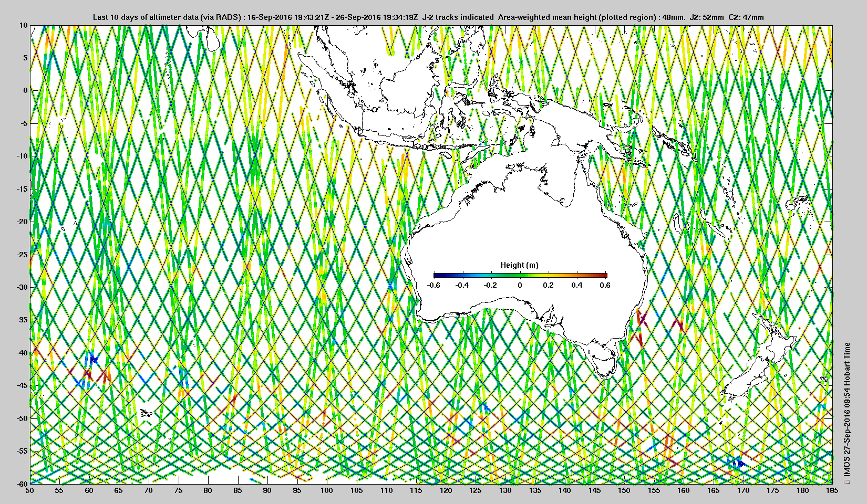The width and height of the screenshot is (867, 504).
Task: Click the longitude axis label "85"
Action: point(238,490)
